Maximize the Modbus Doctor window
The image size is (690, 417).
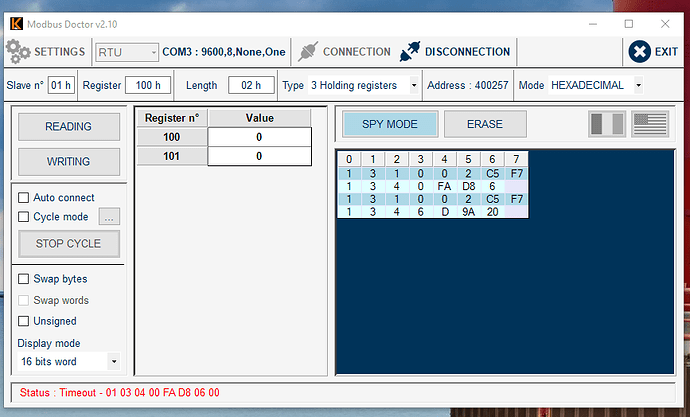click(629, 24)
